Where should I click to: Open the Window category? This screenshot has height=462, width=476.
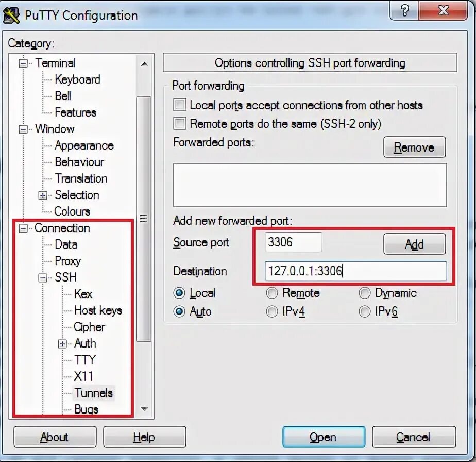tap(55, 129)
